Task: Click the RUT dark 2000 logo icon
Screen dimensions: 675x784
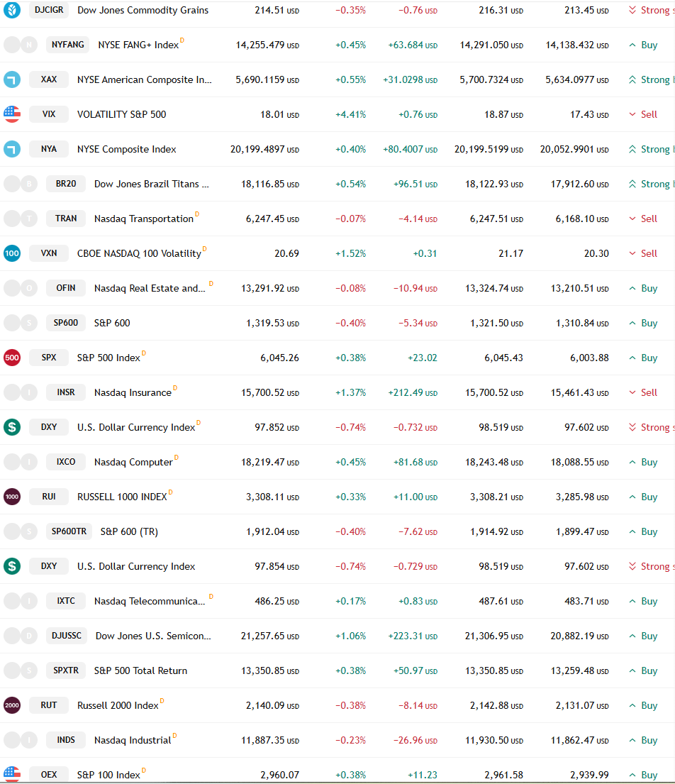Action: pyautogui.click(x=12, y=705)
